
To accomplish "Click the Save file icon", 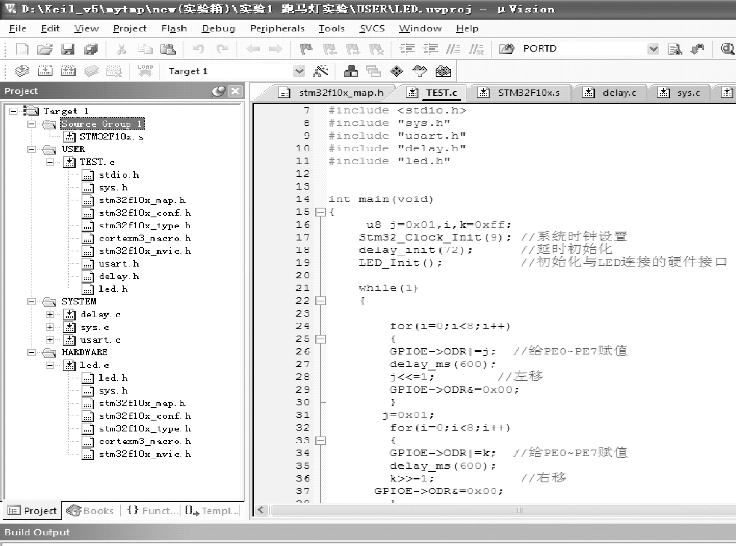I will (65, 48).
